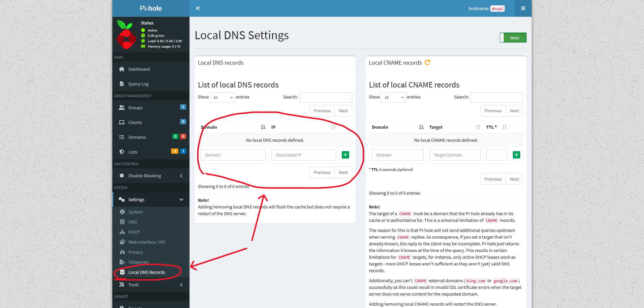Click the Clients count badge
The image size is (644, 308).
[183, 122]
